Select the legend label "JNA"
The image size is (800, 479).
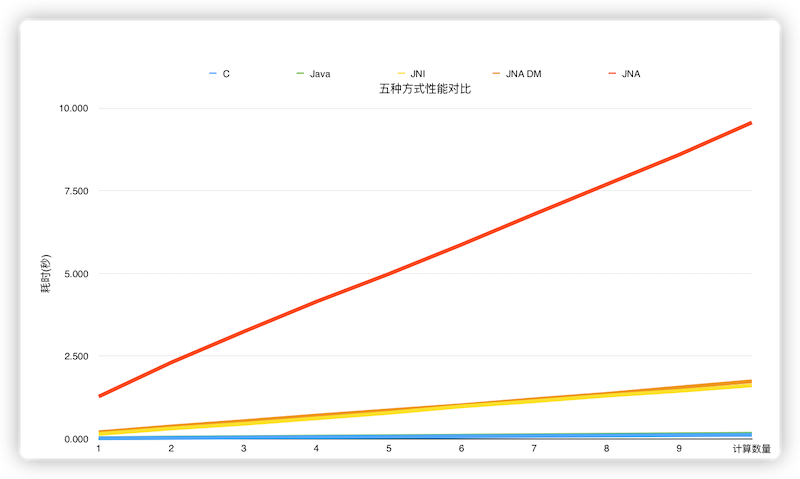pos(631,74)
